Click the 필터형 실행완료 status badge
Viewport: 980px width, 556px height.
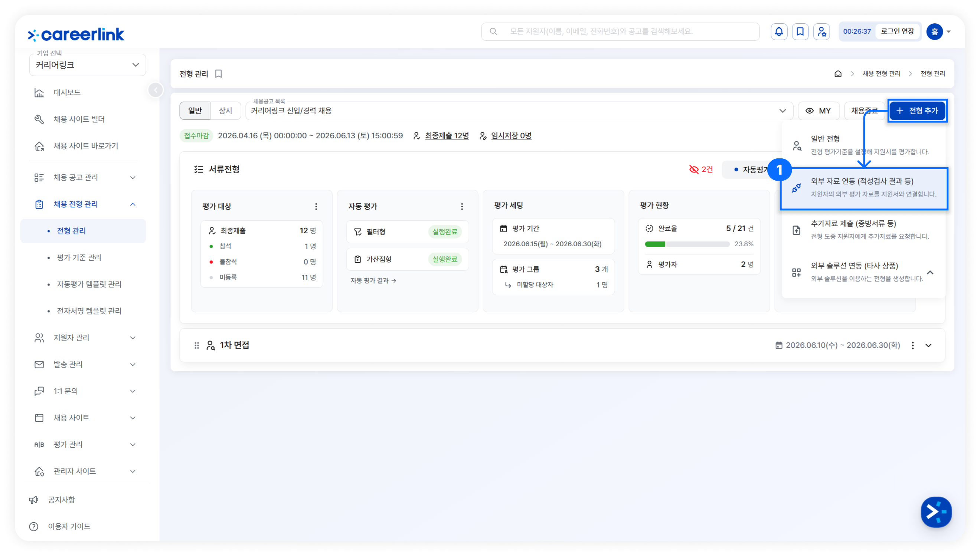point(444,232)
